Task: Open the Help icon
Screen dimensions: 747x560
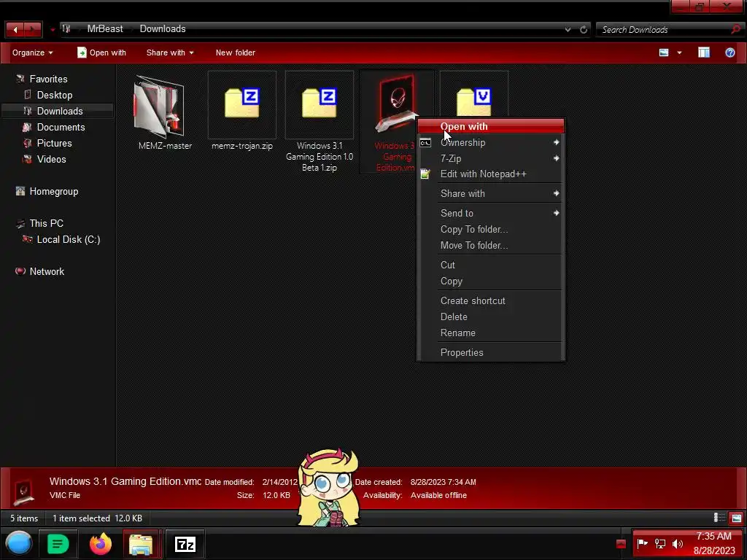Action: [729, 52]
